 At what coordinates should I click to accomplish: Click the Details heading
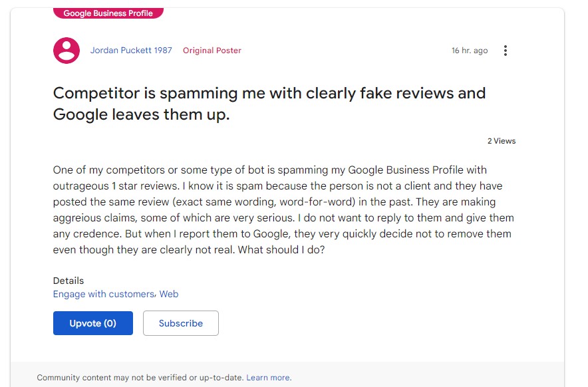(x=69, y=281)
